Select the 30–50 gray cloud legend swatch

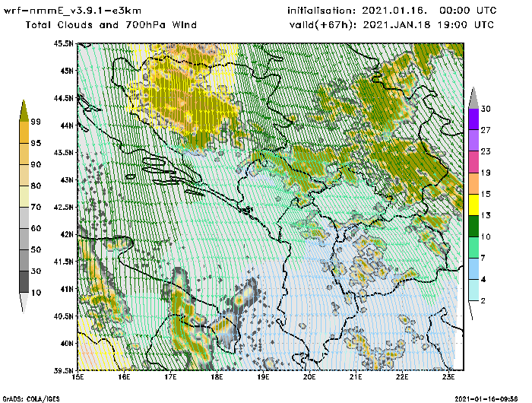pos(24,260)
